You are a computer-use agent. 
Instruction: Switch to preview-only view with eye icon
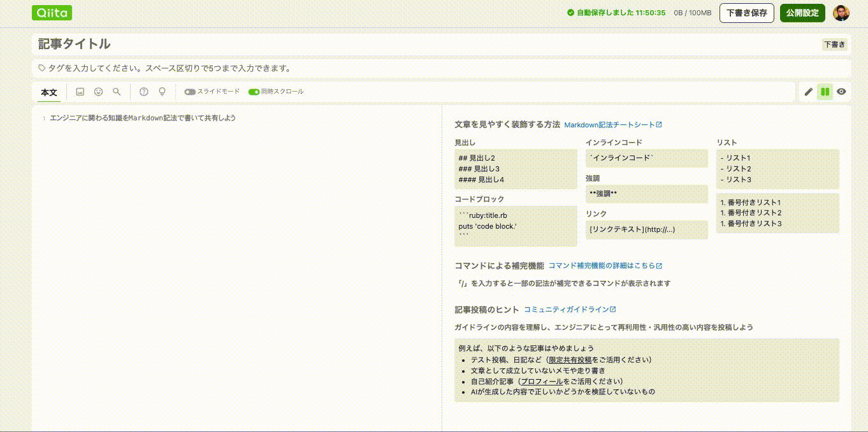click(x=841, y=92)
